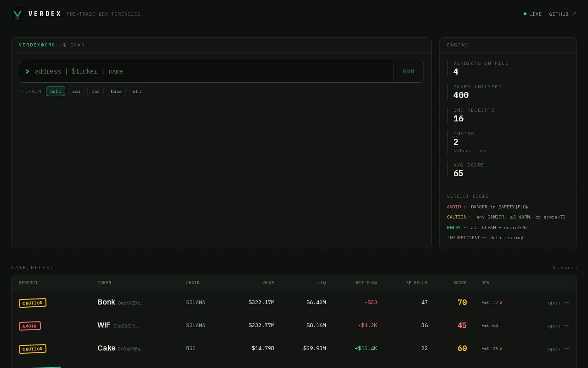Click the Avg Score value 65
This screenshot has width=588, height=368.
[458, 173]
